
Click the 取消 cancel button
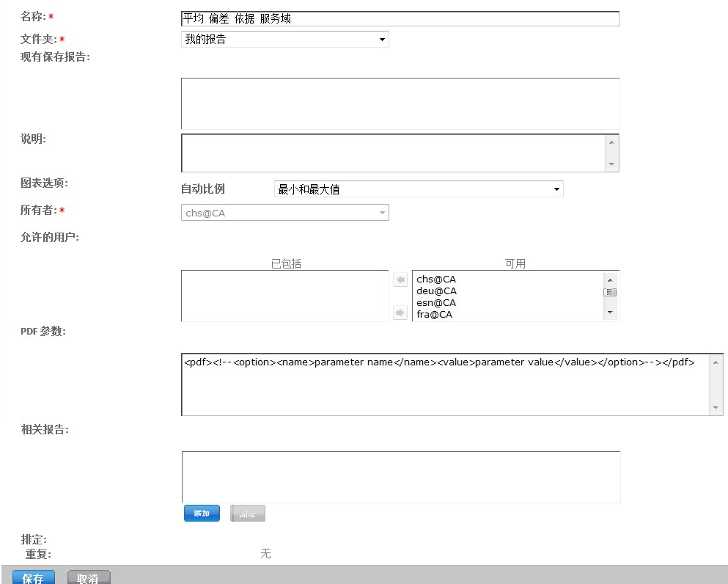pyautogui.click(x=89, y=577)
